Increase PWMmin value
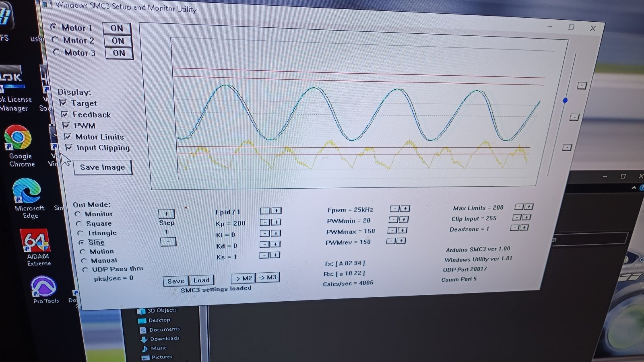Image resolution: width=644 pixels, height=362 pixels. pos(404,219)
